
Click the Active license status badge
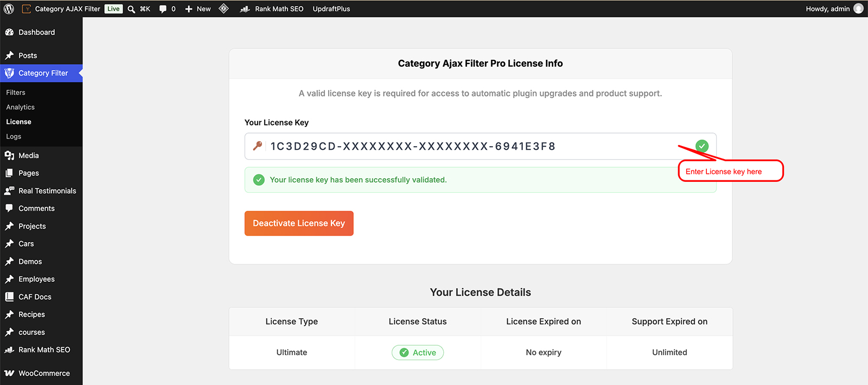point(418,352)
